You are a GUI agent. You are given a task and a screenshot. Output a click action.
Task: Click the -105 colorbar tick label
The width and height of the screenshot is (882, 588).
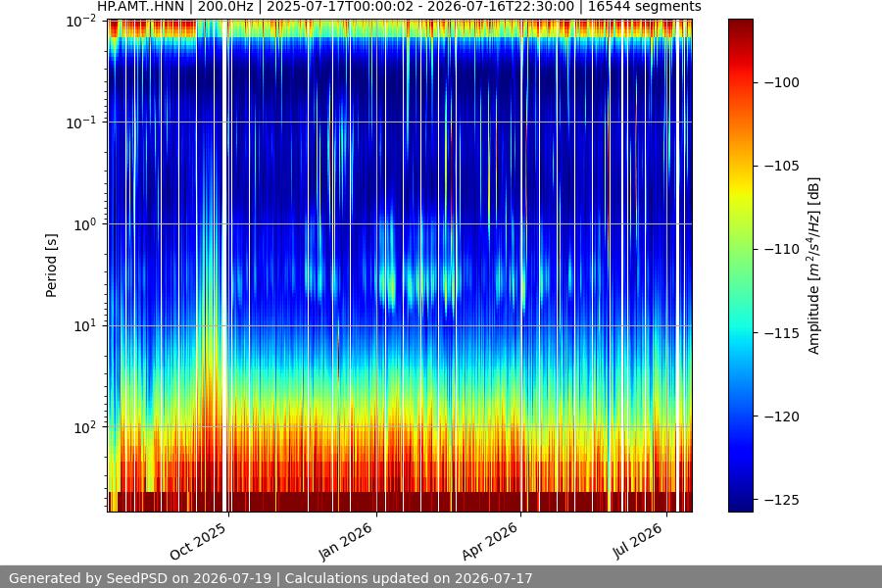(782, 166)
